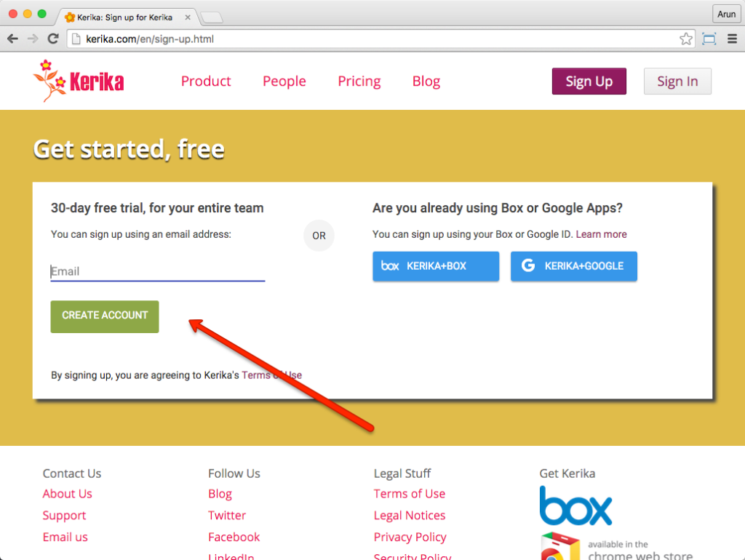Click into the Email input field
This screenshot has height=560, width=745.
(x=158, y=271)
